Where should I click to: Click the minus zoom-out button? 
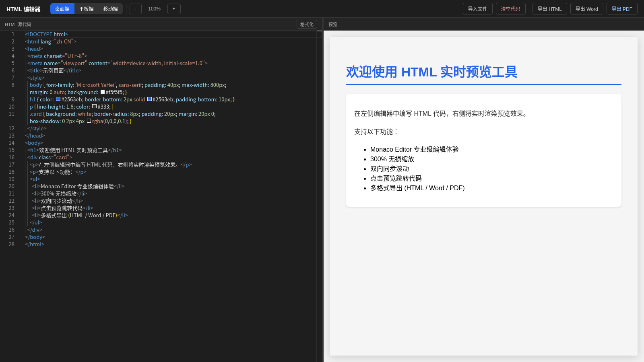click(x=136, y=9)
